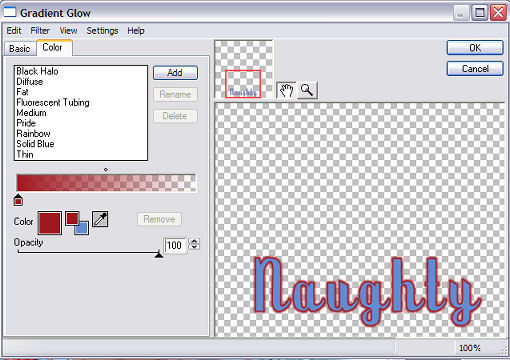Close the Gradient Glow window
The height and width of the screenshot is (360, 510).
[498, 13]
